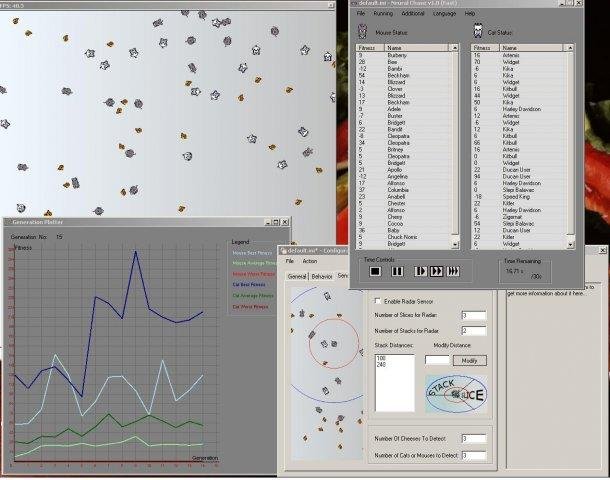Open the Additional menu
This screenshot has width=610, height=480.
tap(413, 13)
